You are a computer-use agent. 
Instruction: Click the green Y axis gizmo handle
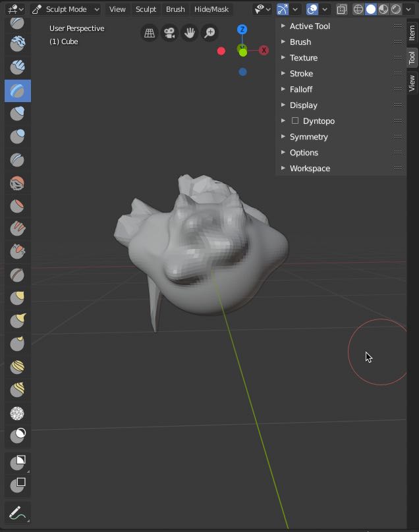[x=243, y=53]
